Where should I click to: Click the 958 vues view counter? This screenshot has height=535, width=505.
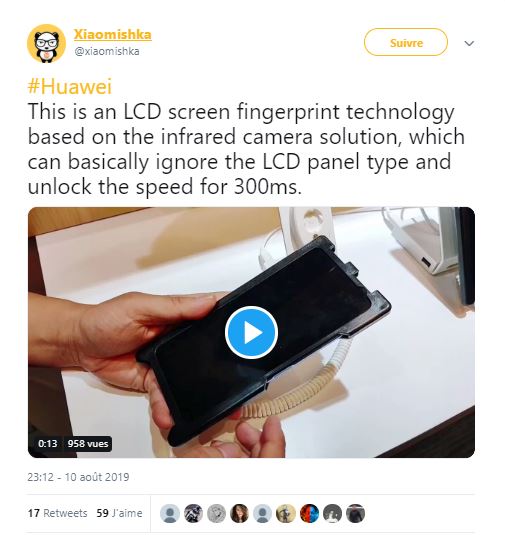coord(88,444)
